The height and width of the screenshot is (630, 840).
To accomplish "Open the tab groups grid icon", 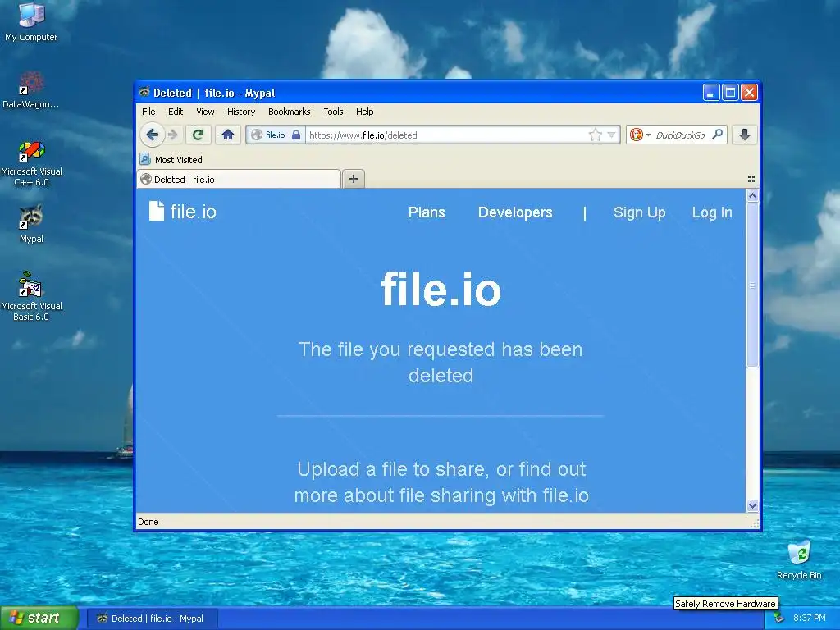I will point(751,179).
